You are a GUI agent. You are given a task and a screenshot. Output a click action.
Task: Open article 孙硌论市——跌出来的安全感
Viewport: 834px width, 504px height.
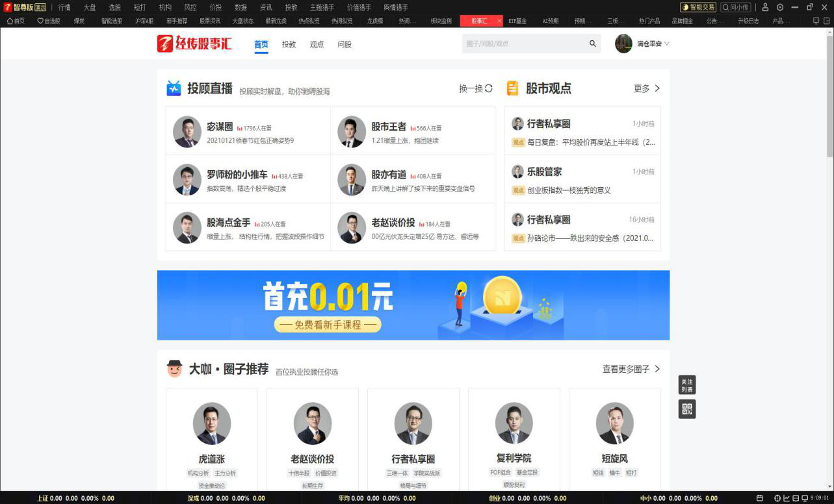click(590, 238)
